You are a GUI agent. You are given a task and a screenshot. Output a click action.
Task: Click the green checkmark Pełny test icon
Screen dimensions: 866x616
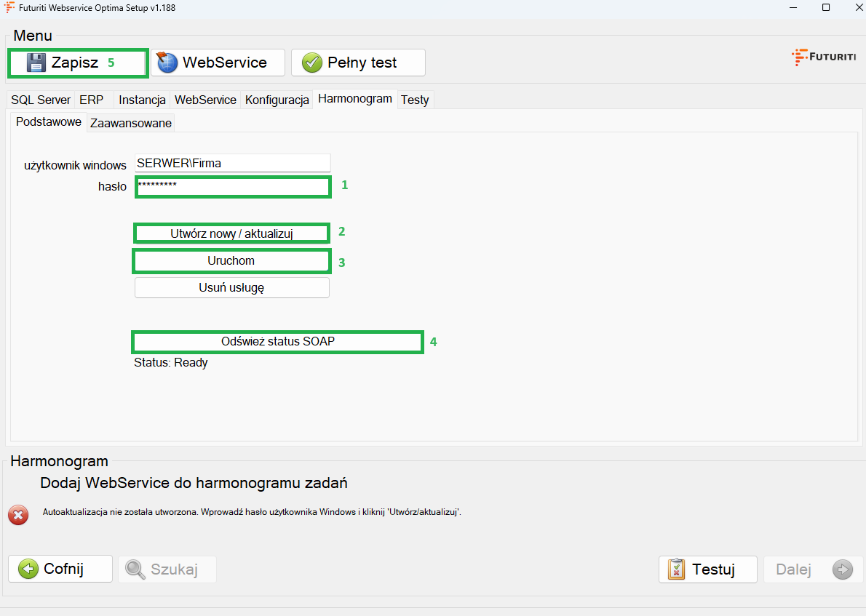pos(312,63)
